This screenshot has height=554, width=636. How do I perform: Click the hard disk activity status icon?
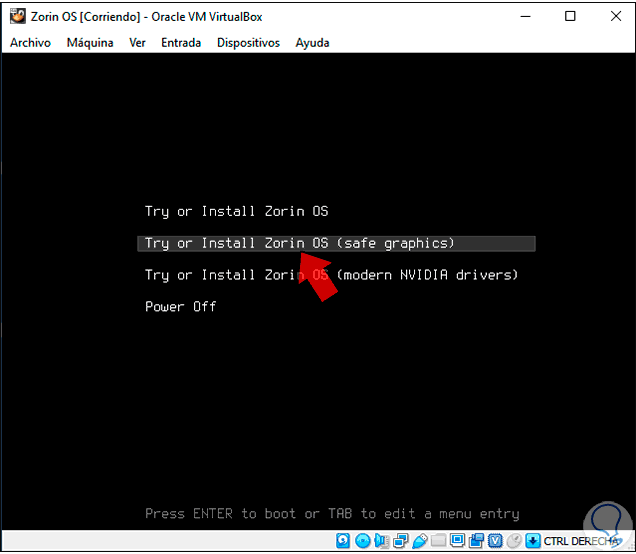343,541
